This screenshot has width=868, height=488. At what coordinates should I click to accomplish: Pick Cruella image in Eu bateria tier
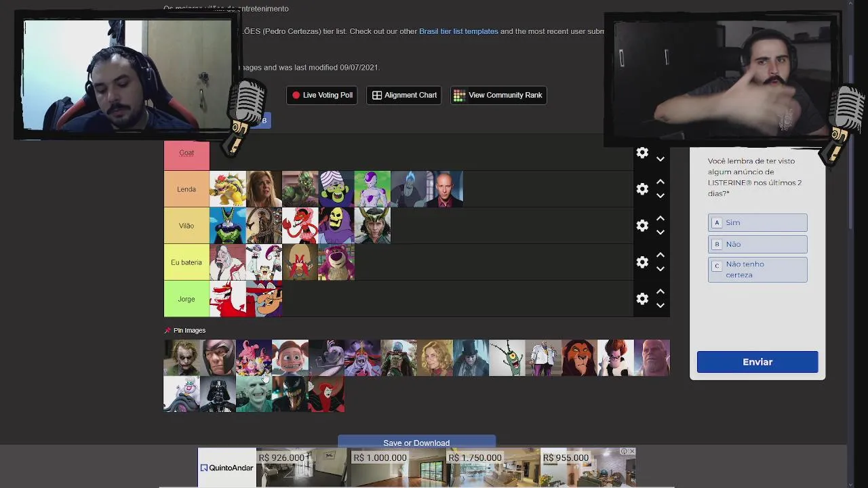pos(228,262)
